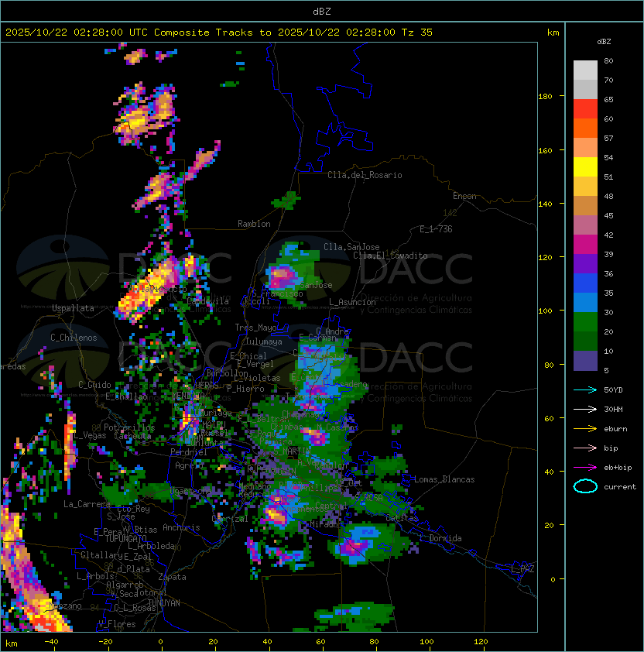Viewport: 644px width, 652px height.
Task: Click the 'V_Flores' map label
Action: 117,625
